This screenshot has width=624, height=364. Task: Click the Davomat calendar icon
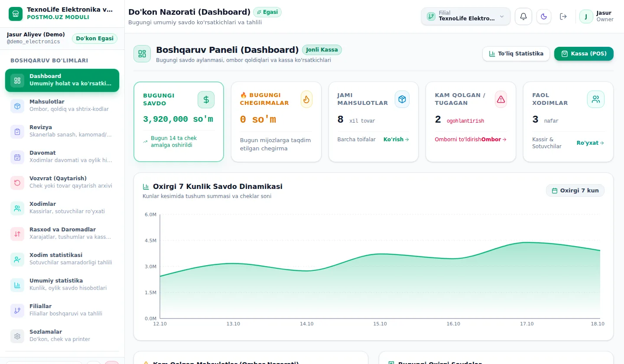click(x=17, y=157)
